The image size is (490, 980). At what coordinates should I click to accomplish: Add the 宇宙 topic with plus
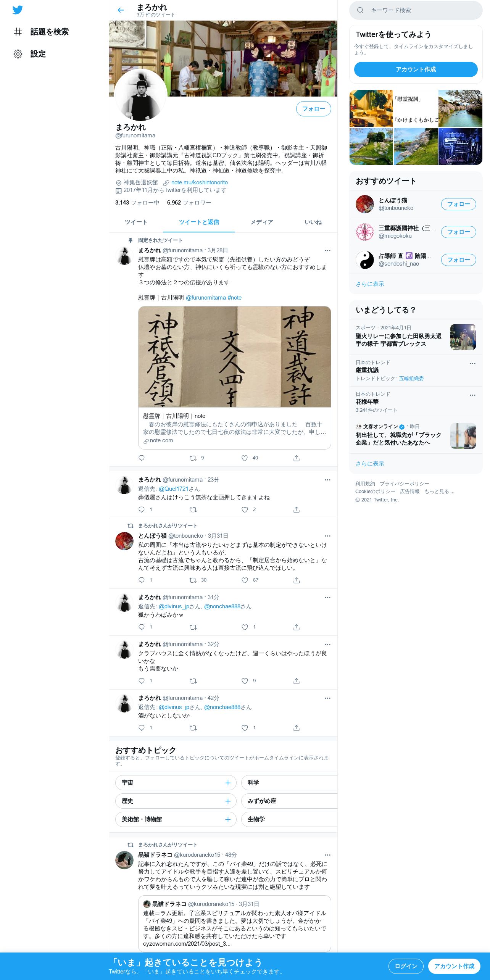[x=228, y=783]
